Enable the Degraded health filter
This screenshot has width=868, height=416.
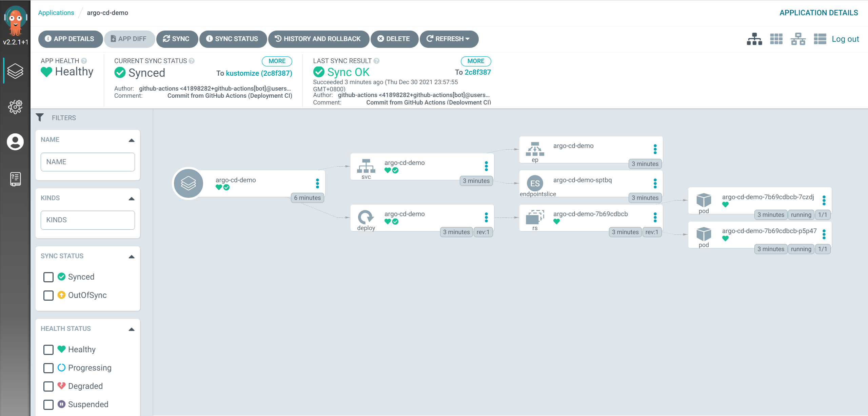(x=48, y=386)
